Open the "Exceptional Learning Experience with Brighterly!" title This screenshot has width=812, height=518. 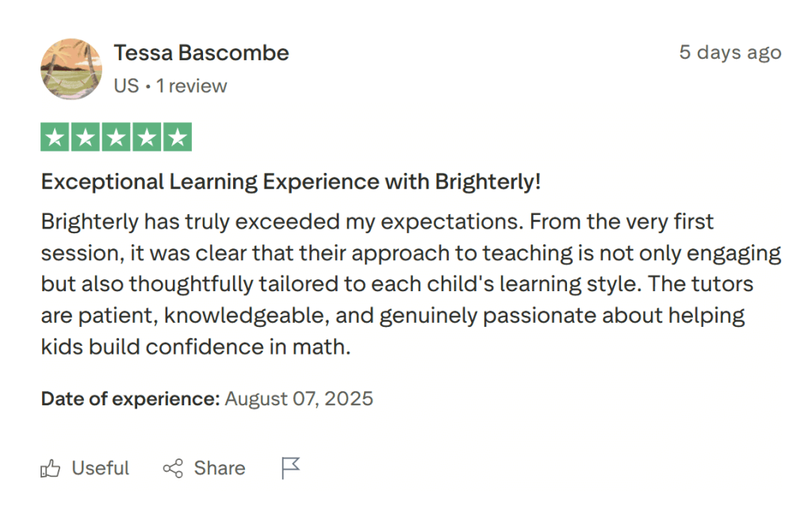click(291, 182)
